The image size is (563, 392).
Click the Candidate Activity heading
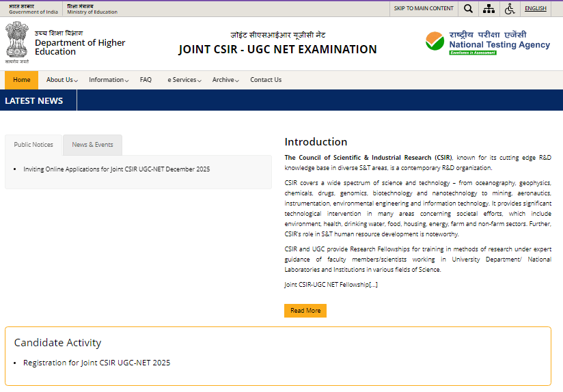coord(57,342)
